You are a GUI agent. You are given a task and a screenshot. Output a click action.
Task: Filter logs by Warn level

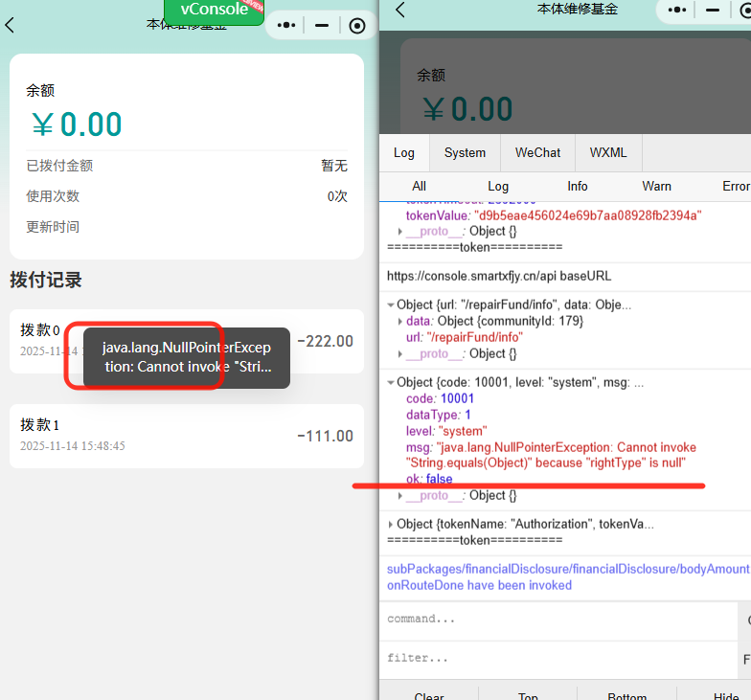(656, 187)
